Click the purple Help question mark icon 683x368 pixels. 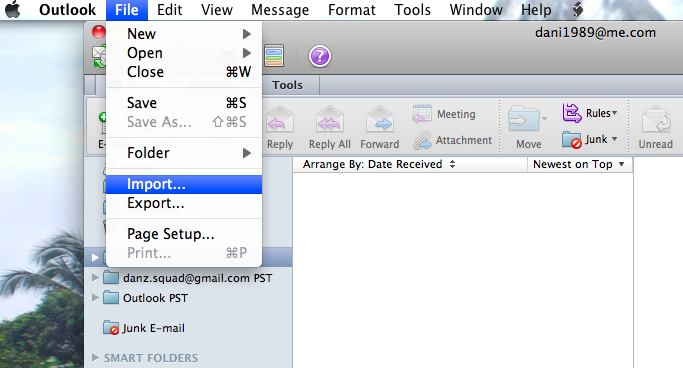pyautogui.click(x=320, y=56)
